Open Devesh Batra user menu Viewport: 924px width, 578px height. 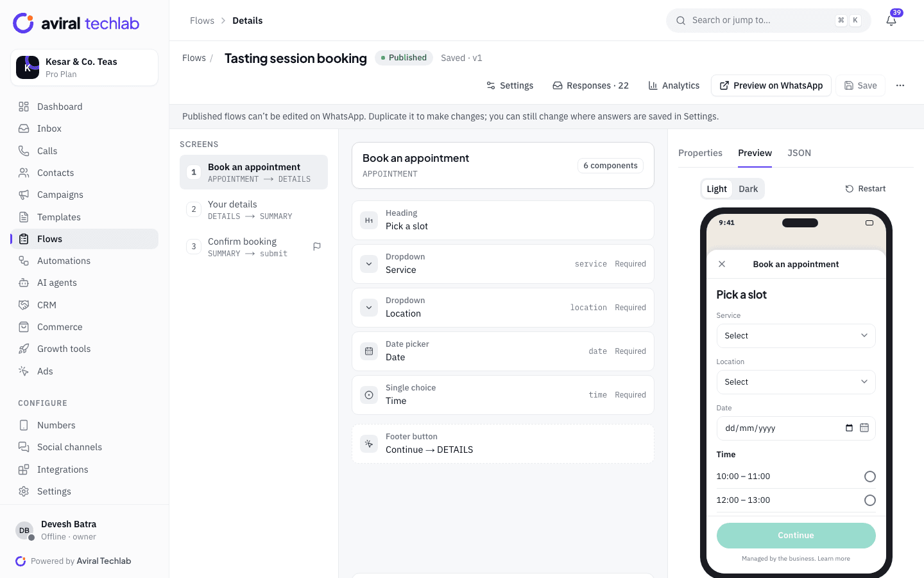coord(85,530)
